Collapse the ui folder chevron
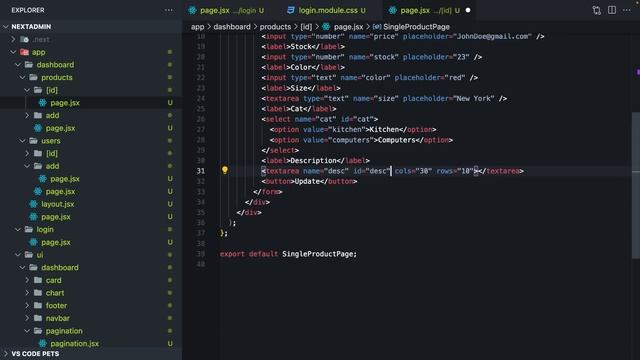Image resolution: width=640 pixels, height=360 pixels. pyautogui.click(x=18, y=255)
